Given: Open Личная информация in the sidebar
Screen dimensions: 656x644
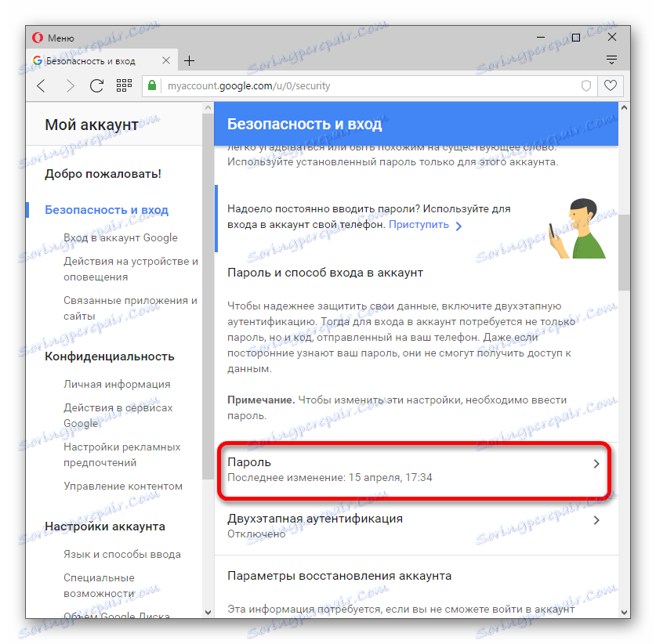Looking at the screenshot, I should [x=117, y=384].
